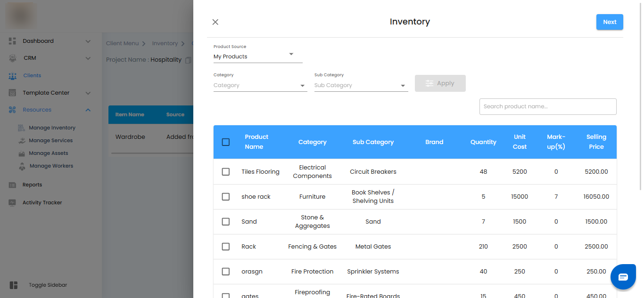Open the Product Source dropdown
Screen dimensions: 644x298
(x=257, y=56)
